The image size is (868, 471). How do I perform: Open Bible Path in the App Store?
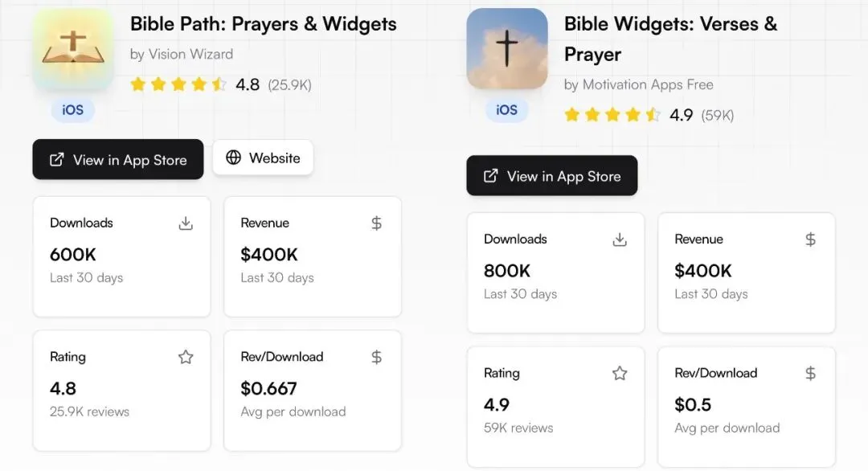[x=118, y=159]
